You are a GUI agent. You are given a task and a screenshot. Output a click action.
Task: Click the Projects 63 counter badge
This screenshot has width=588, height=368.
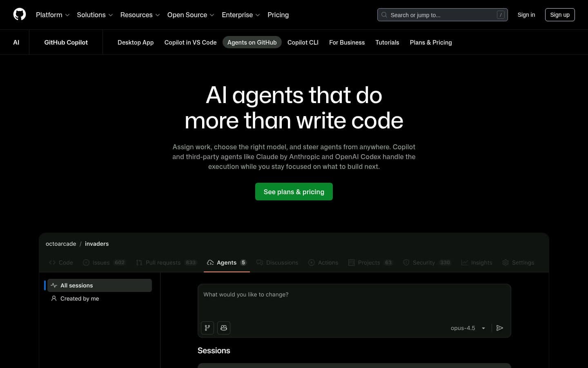click(x=388, y=263)
